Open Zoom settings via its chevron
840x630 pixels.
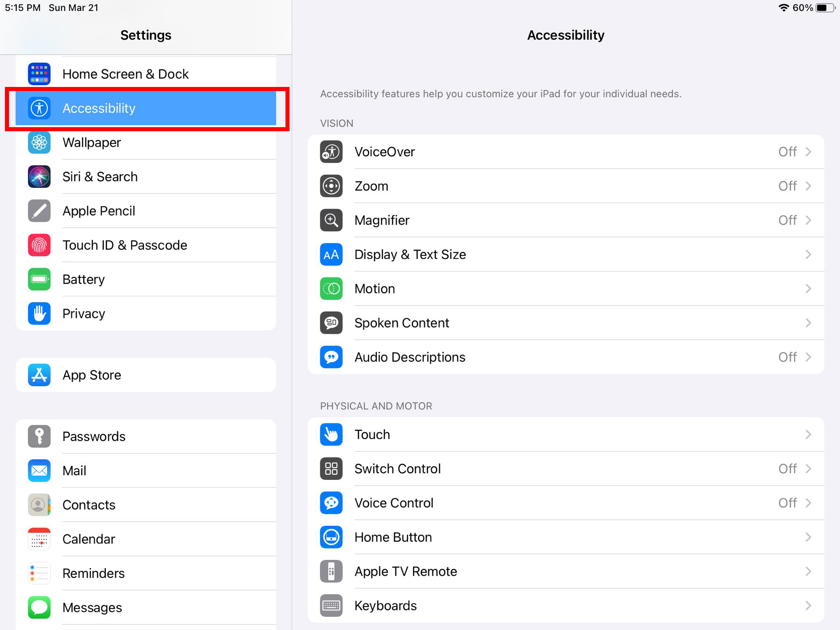tap(808, 186)
